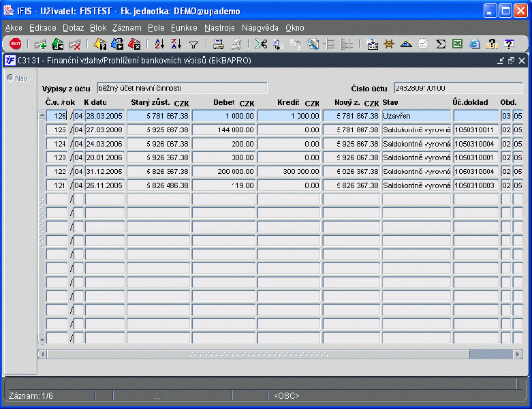Click the Internet Explorer browser icon
This screenshot has height=409, width=532.
coord(475,44)
